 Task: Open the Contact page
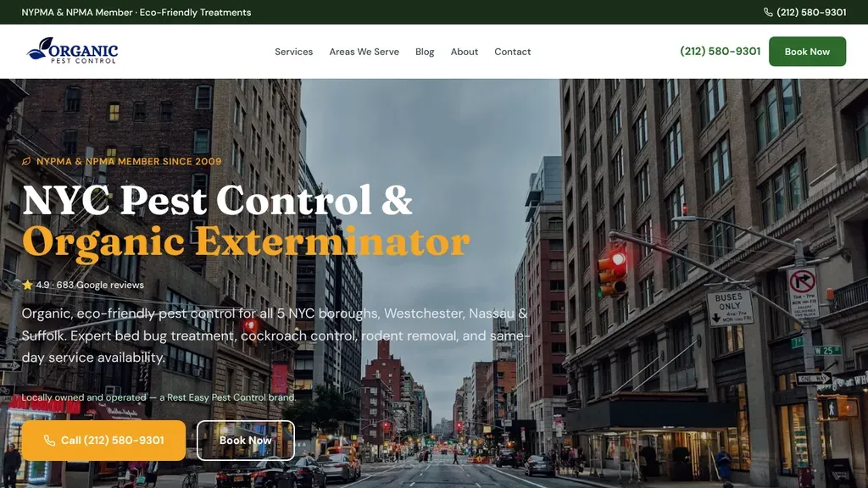512,52
